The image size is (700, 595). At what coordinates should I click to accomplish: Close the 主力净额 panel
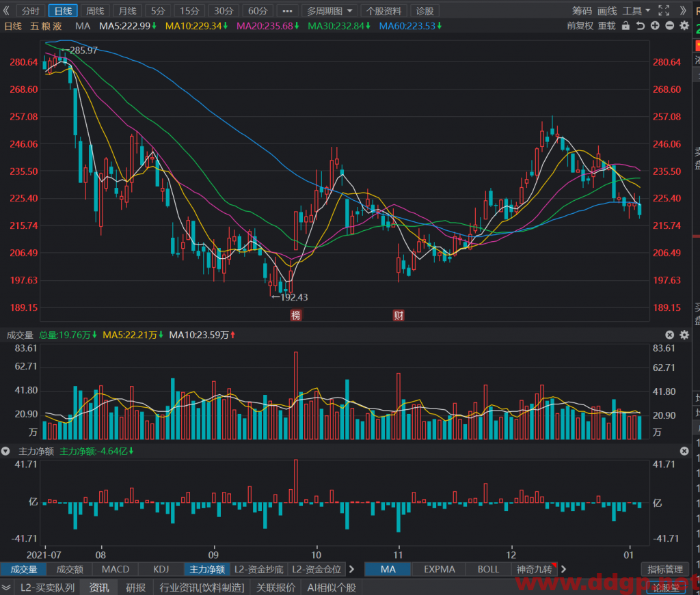click(x=684, y=452)
